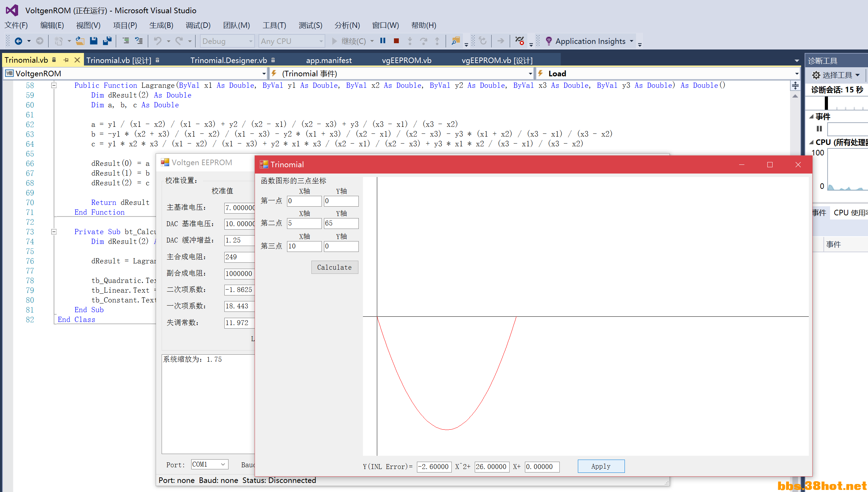Save the current file with the disk icon
This screenshot has width=868, height=492.
(x=93, y=41)
